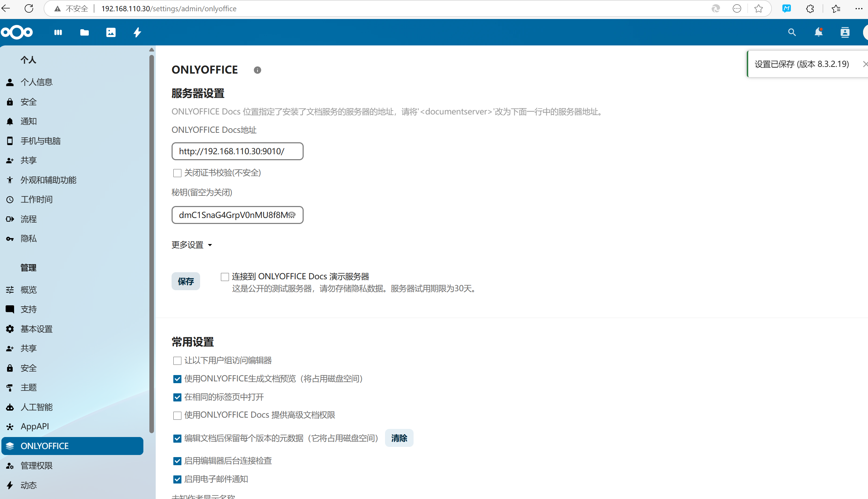The image size is (868, 499).
Task: Dismiss the settings saved notification
Action: [865, 64]
